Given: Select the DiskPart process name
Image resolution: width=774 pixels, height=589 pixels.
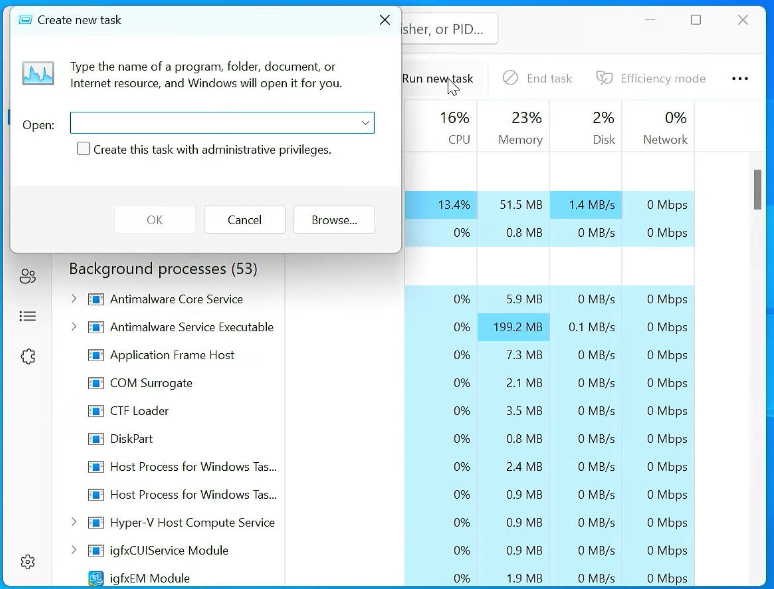Looking at the screenshot, I should click(x=131, y=439).
